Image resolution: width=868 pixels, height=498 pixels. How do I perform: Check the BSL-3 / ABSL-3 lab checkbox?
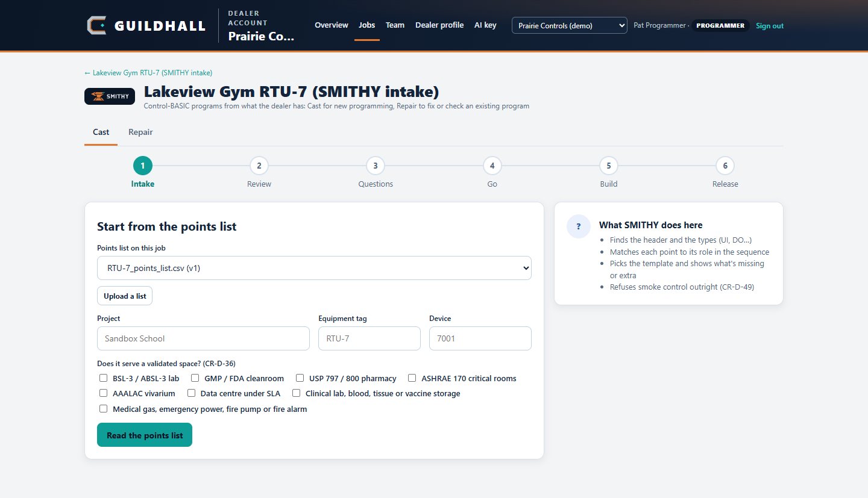coord(104,378)
